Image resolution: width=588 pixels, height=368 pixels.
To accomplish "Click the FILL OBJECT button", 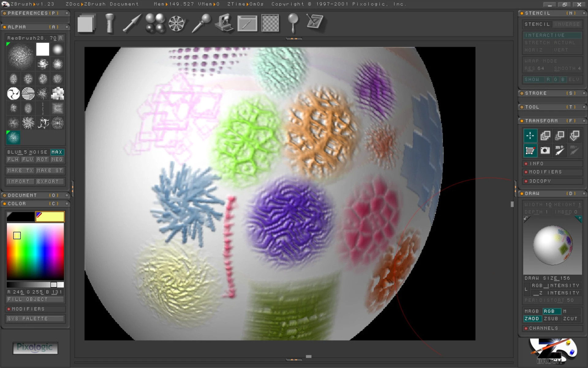I will [28, 299].
